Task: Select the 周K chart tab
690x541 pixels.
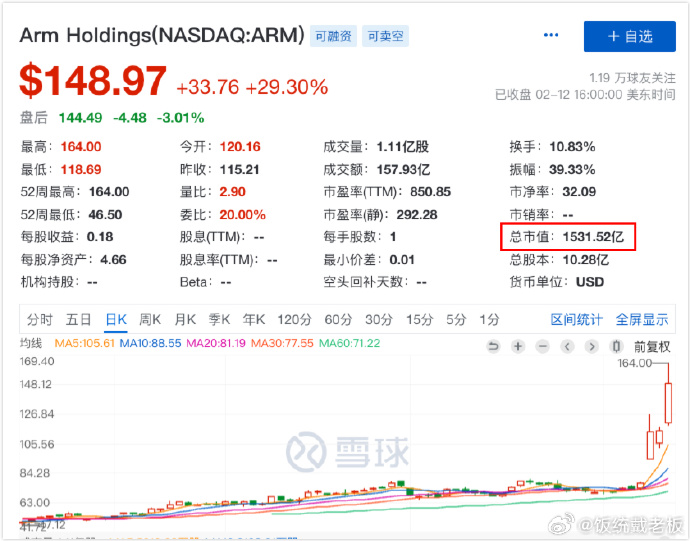Action: point(150,320)
